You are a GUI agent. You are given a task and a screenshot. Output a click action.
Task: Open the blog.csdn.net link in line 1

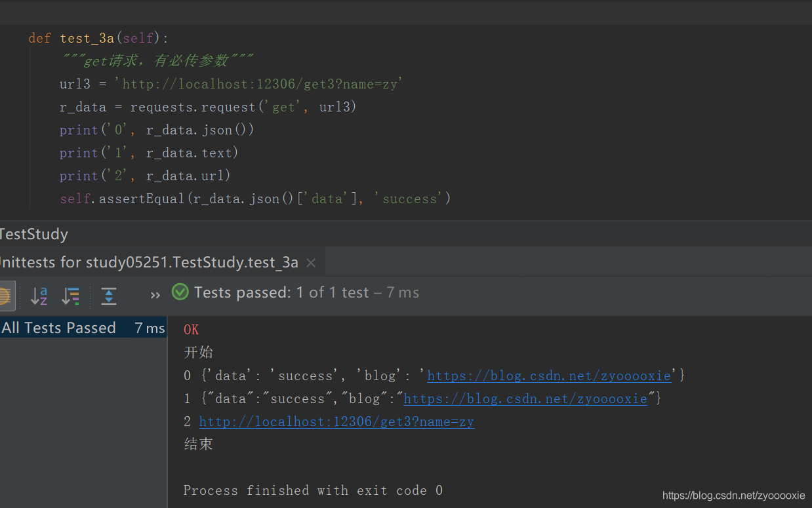525,399
